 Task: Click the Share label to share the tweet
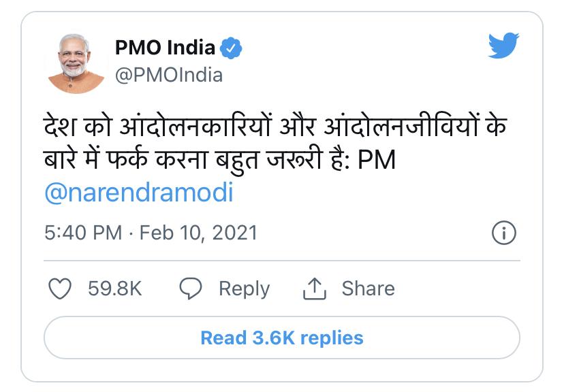(368, 289)
